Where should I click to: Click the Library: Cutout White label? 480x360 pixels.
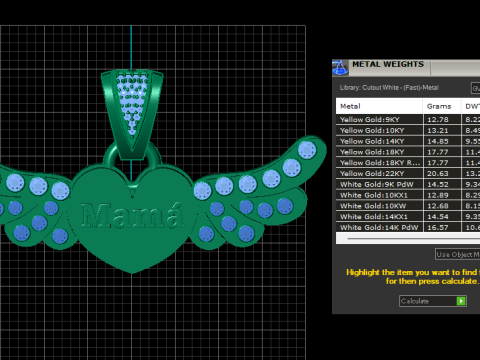pyautogui.click(x=389, y=88)
